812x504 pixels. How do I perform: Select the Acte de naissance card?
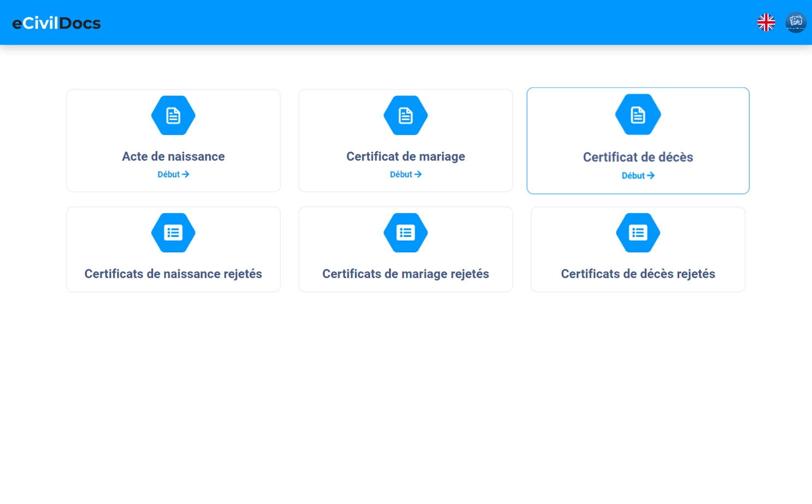tap(173, 140)
